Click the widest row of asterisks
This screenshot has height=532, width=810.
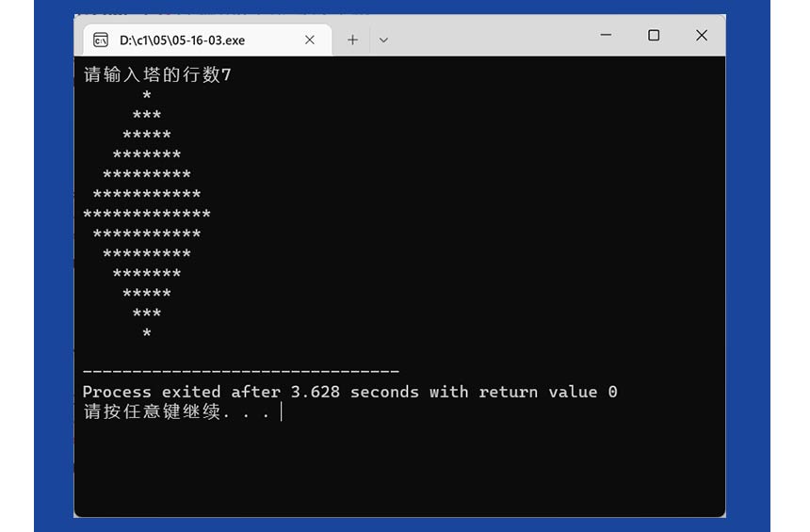point(147,215)
